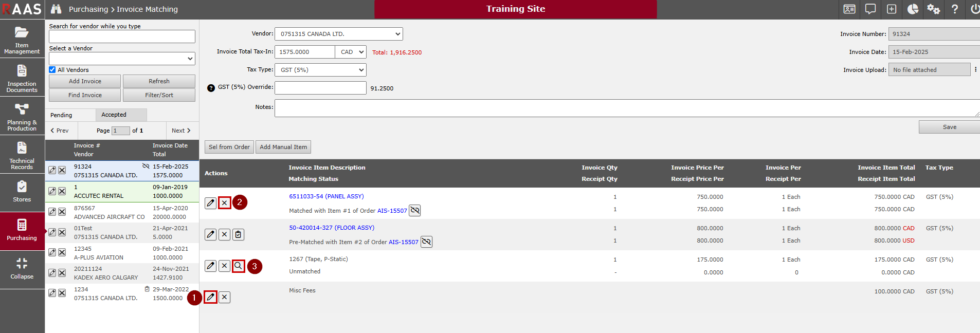This screenshot has height=333, width=980.
Task: Open the settings gears icon in top bar
Action: [x=933, y=9]
